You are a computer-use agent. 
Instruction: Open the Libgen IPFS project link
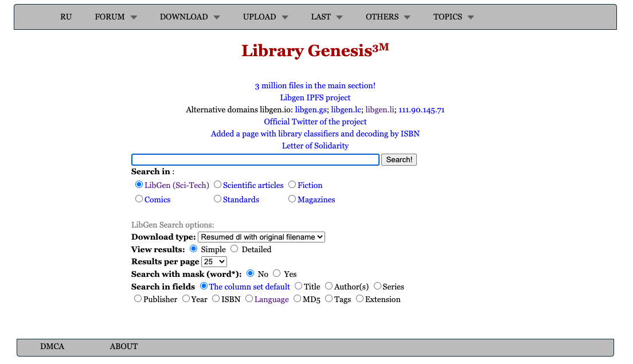pos(315,97)
